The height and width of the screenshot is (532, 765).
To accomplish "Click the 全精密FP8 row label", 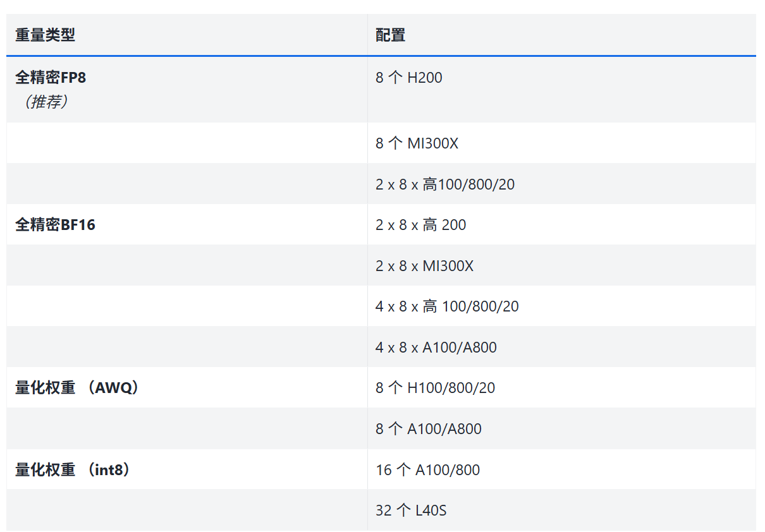I will (x=51, y=78).
